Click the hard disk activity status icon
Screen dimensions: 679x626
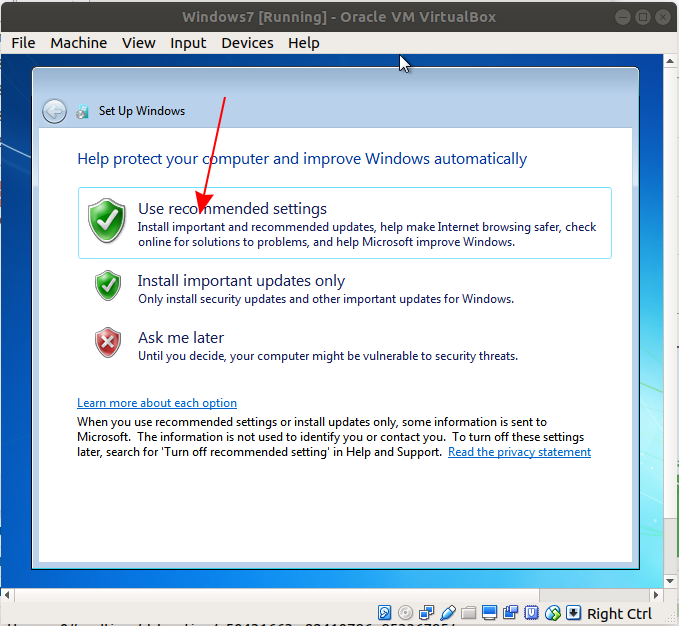[x=384, y=613]
